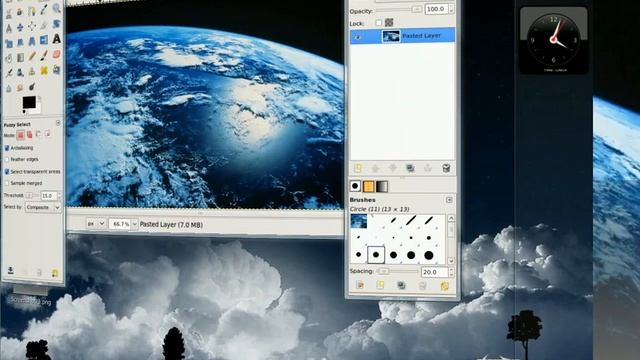Open the Brushes panel menu button

(449, 200)
